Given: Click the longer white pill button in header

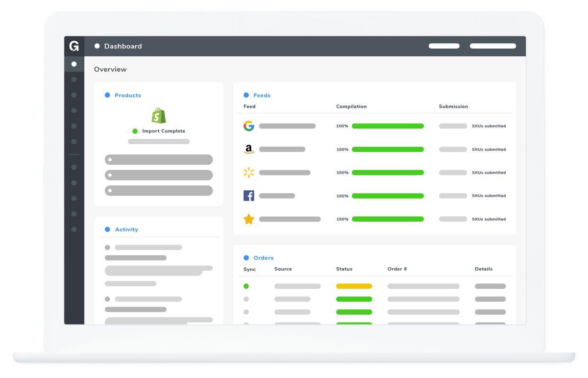Looking at the screenshot, I should pyautogui.click(x=493, y=46).
